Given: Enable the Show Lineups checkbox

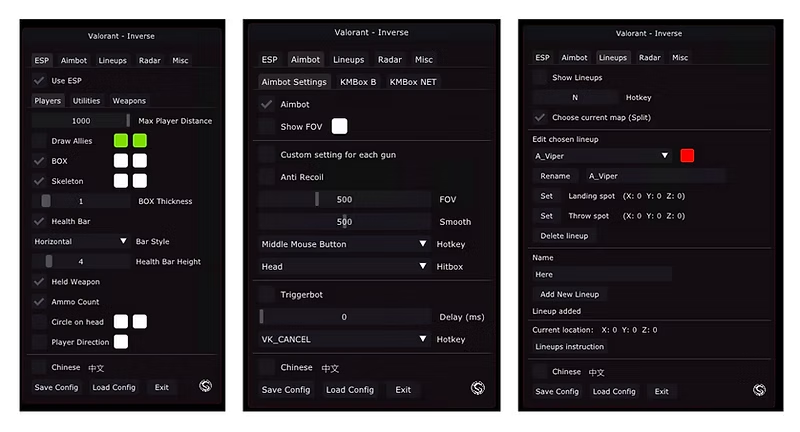Looking at the screenshot, I should 540,77.
